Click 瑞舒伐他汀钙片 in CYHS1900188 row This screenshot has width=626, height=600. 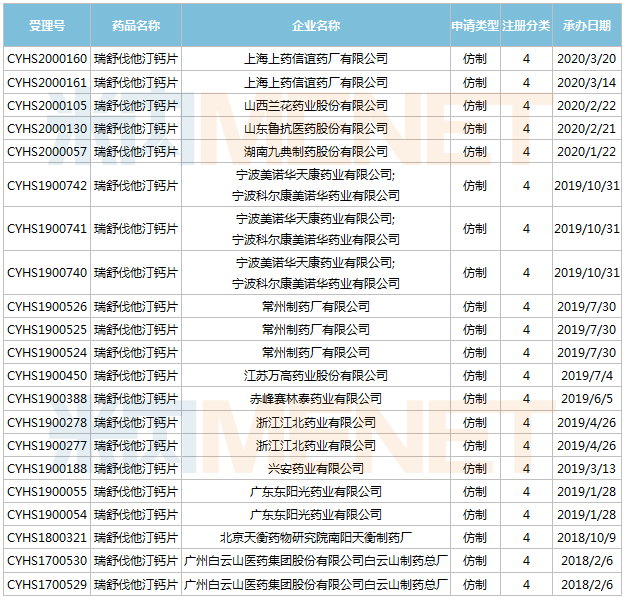pos(136,468)
